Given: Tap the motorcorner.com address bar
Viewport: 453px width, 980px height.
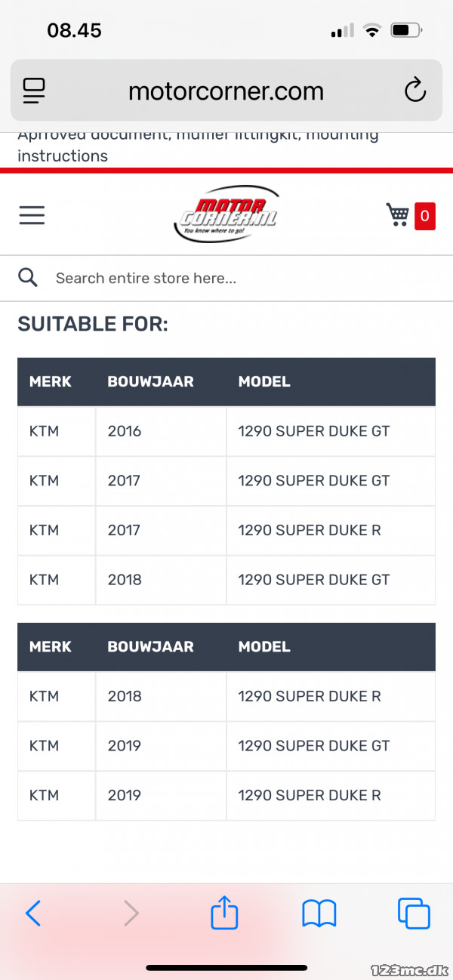Looking at the screenshot, I should pos(226,91).
